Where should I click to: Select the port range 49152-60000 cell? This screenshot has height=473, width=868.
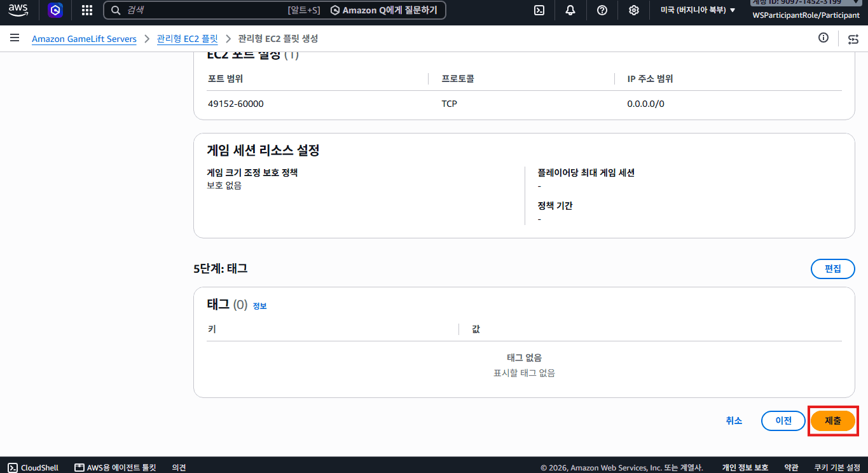coord(235,104)
